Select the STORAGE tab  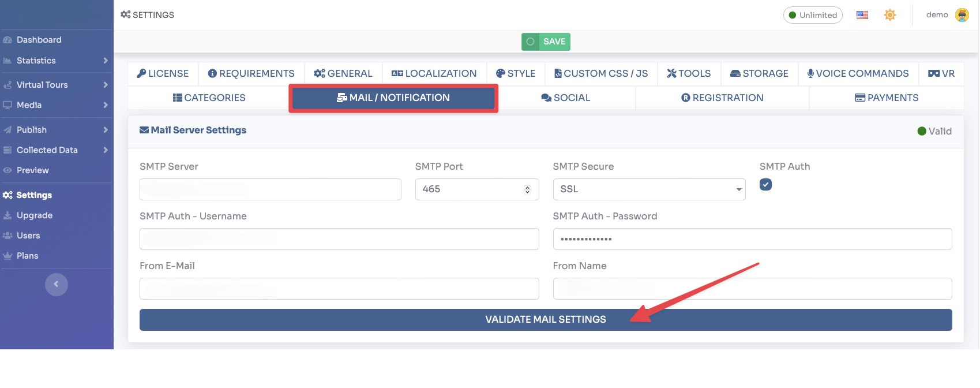pyautogui.click(x=759, y=74)
